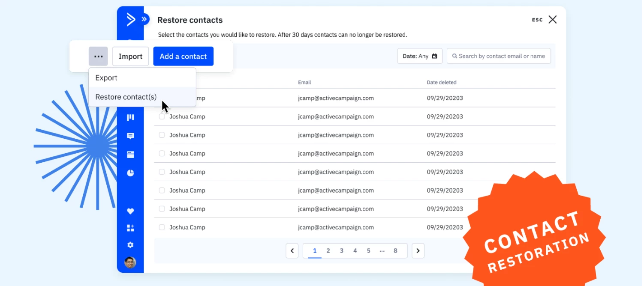644x286 pixels.
Task: Click the Import button
Action: 130,56
